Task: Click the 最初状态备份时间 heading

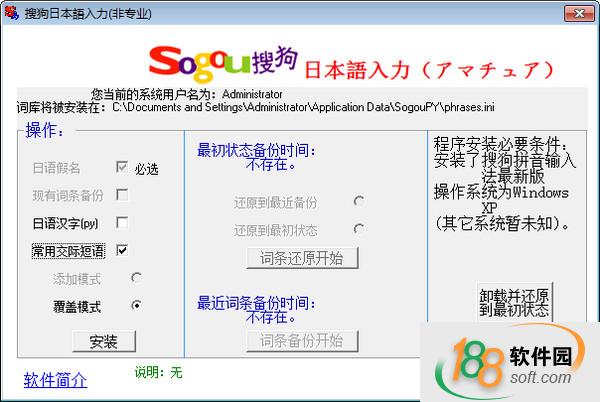Action: pyautogui.click(x=256, y=150)
